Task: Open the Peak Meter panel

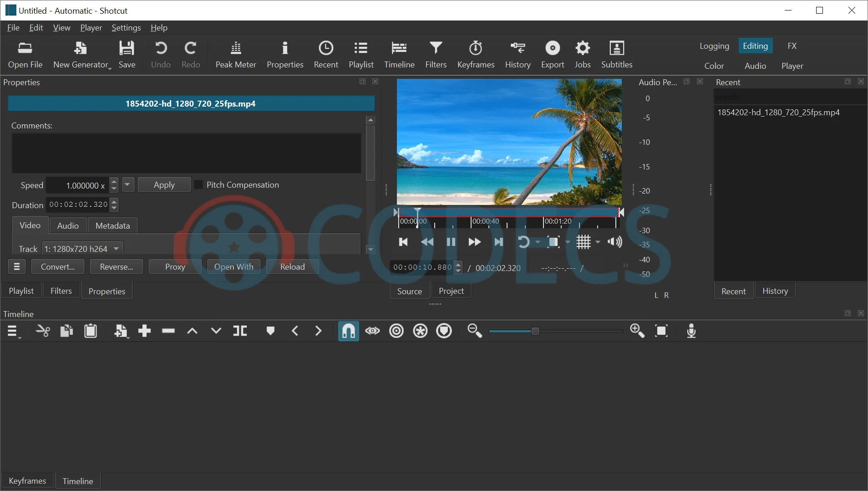Action: [235, 55]
